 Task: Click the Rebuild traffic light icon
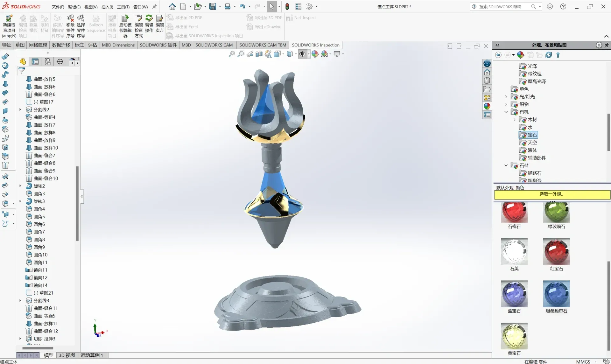[287, 6]
